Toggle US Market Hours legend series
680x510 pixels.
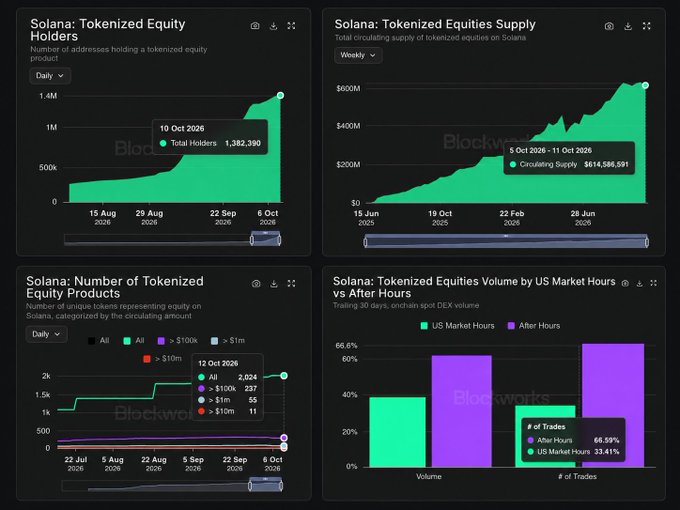(458, 326)
